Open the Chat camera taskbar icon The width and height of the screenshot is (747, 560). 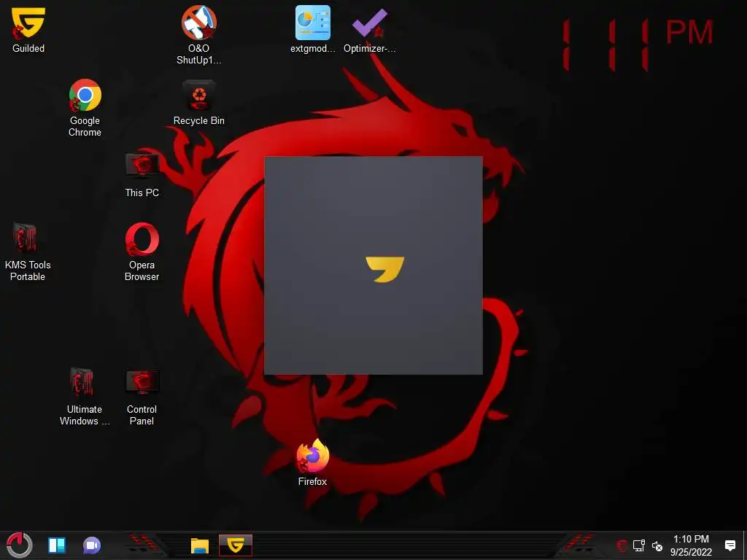92,545
